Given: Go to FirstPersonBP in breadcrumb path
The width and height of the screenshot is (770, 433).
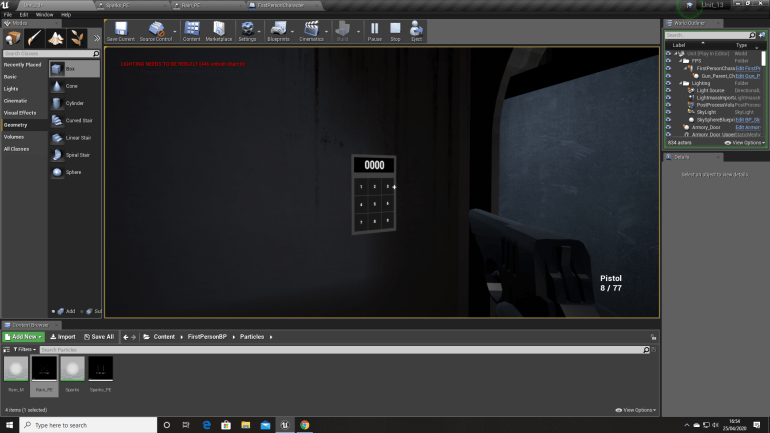Looking at the screenshot, I should pyautogui.click(x=207, y=337).
